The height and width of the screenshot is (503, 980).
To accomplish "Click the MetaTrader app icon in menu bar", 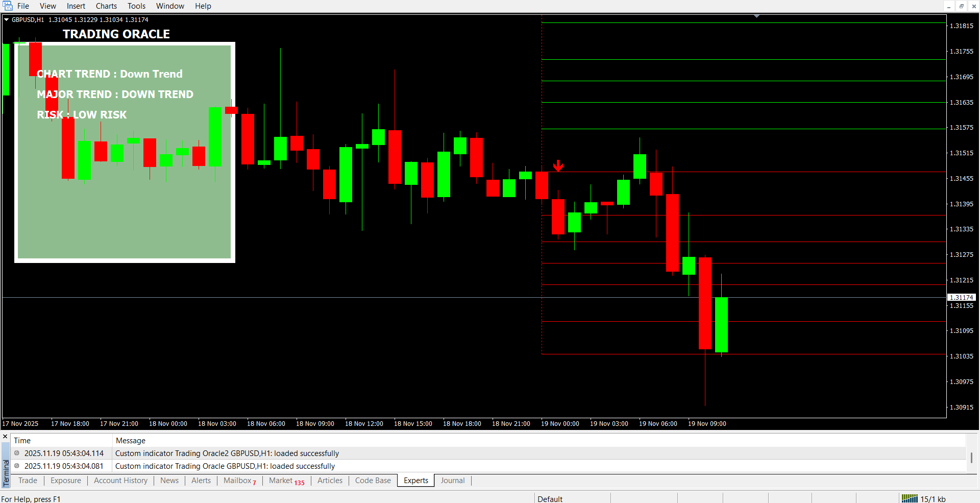I will (x=8, y=6).
